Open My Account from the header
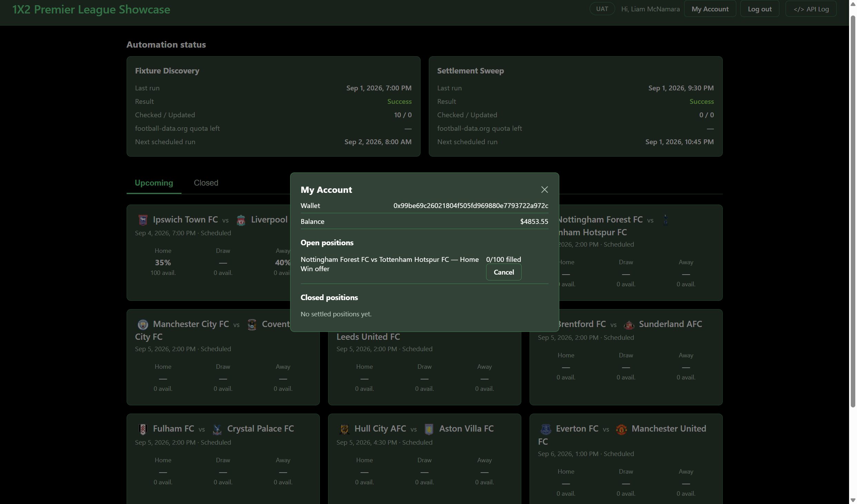 (710, 9)
